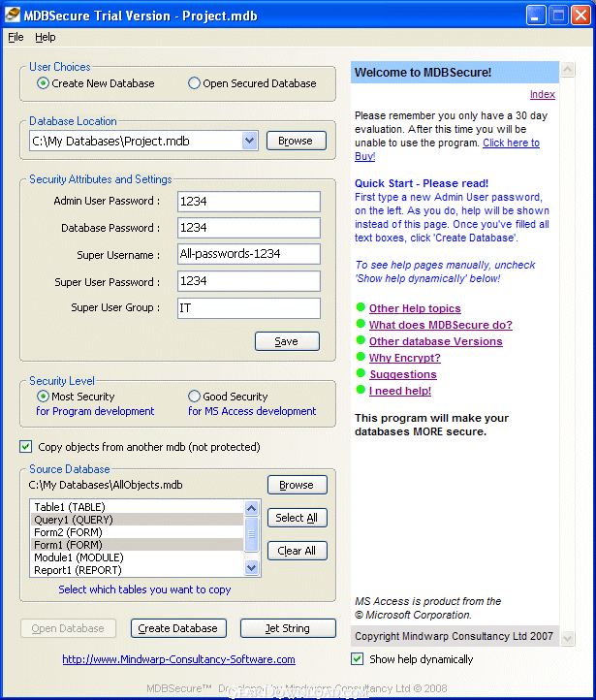
Task: Select Form1 (FORM) in source list
Action: point(138,545)
